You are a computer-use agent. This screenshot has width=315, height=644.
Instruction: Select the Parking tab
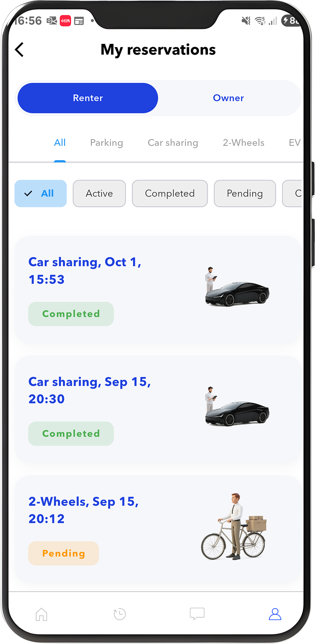[x=107, y=143]
